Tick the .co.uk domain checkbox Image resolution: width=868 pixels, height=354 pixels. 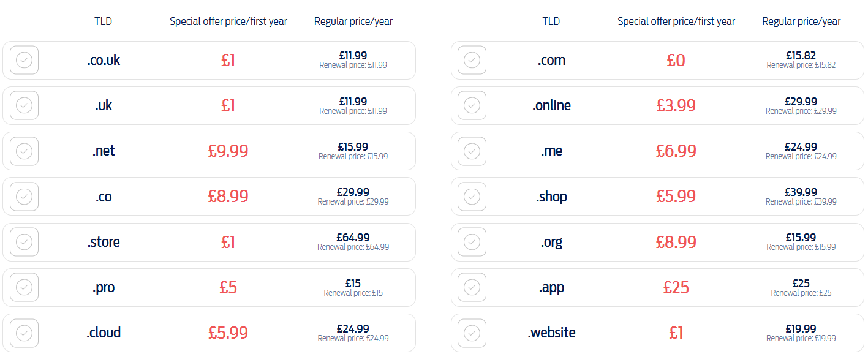[24, 60]
